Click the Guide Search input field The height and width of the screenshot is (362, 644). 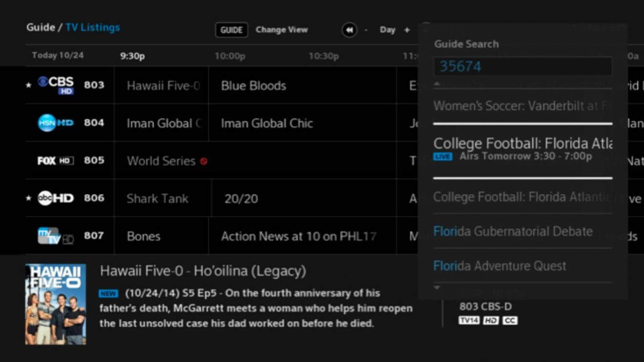click(x=523, y=66)
